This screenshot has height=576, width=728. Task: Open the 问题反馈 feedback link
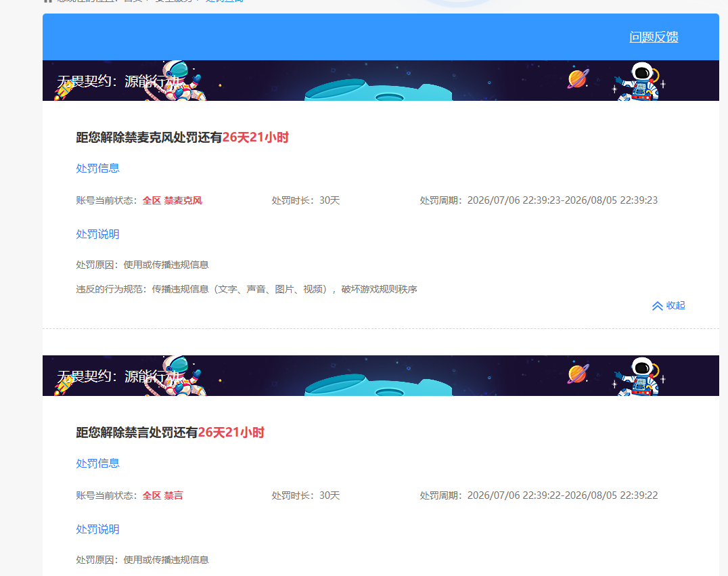[654, 37]
